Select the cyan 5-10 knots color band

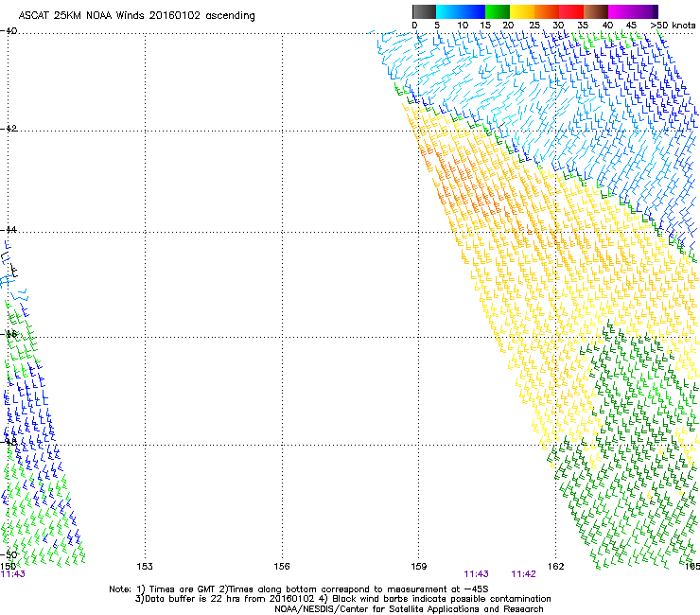tap(448, 11)
